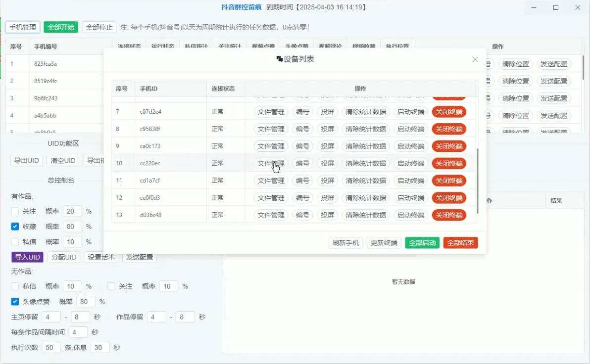Close the 设备列表 dialog with X
Screen dimensions: 590x364
coord(475,59)
